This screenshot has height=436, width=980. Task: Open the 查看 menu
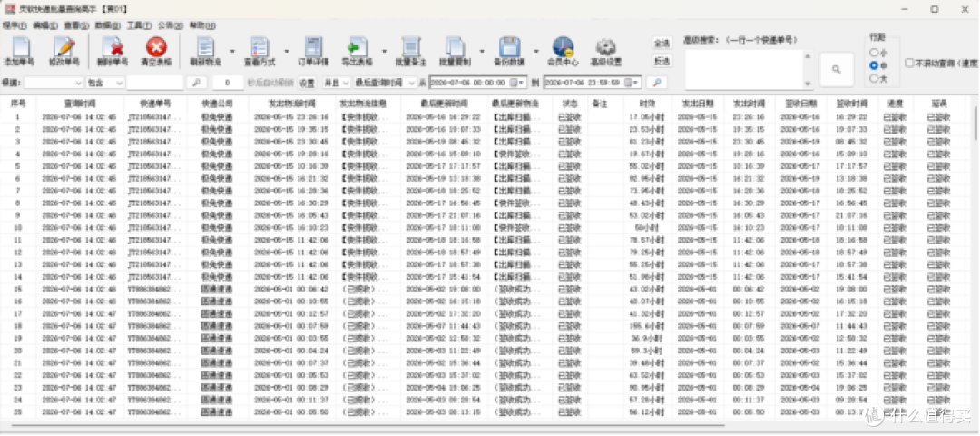tap(76, 25)
